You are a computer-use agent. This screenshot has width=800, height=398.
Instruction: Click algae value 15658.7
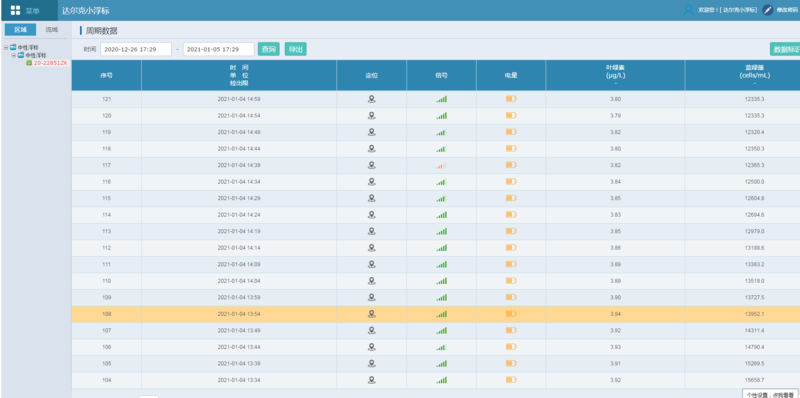click(755, 380)
